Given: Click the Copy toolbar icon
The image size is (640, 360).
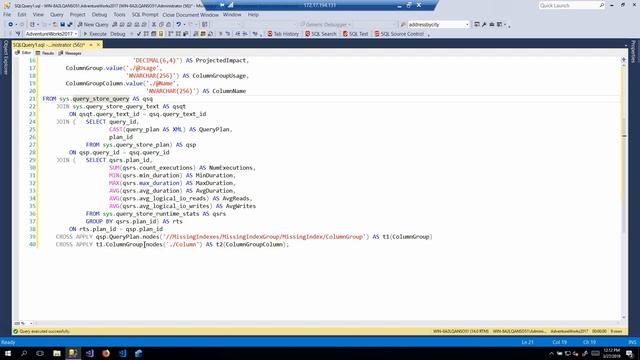Looking at the screenshot, I should (x=161, y=24).
